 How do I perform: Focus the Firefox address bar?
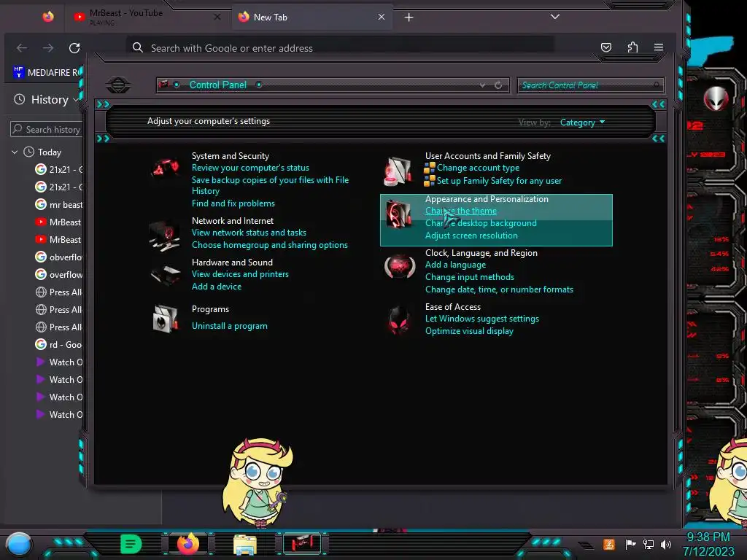coord(341,48)
